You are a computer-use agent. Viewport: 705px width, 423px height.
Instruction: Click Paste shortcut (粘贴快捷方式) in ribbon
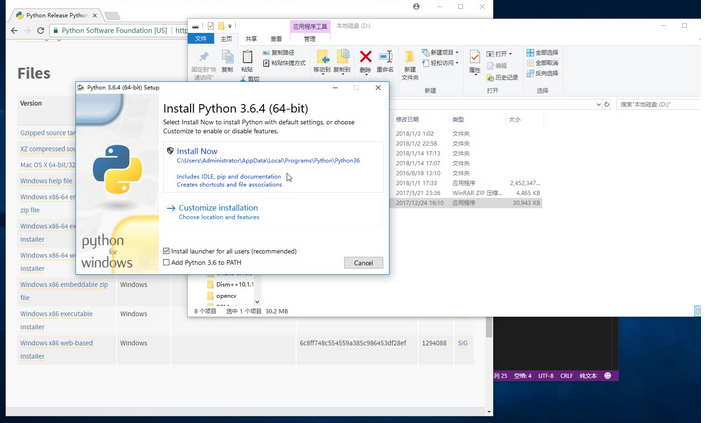pyautogui.click(x=284, y=63)
